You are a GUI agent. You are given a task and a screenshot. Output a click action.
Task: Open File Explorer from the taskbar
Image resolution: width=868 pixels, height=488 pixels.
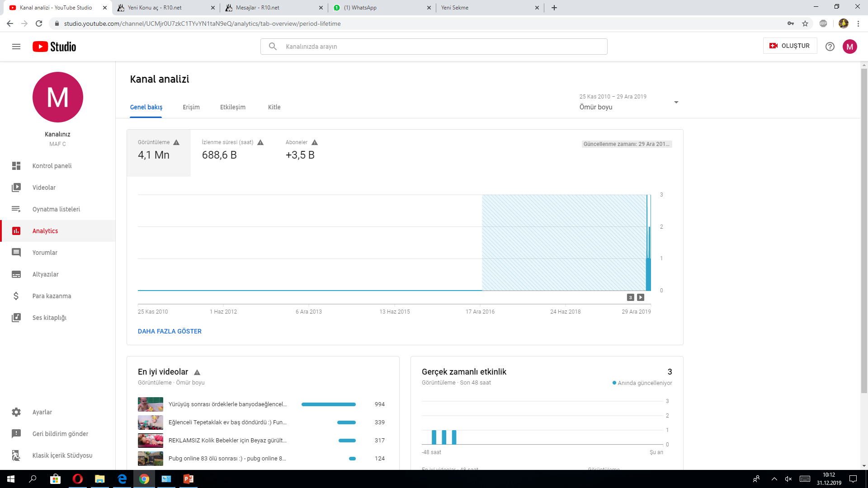(99, 479)
